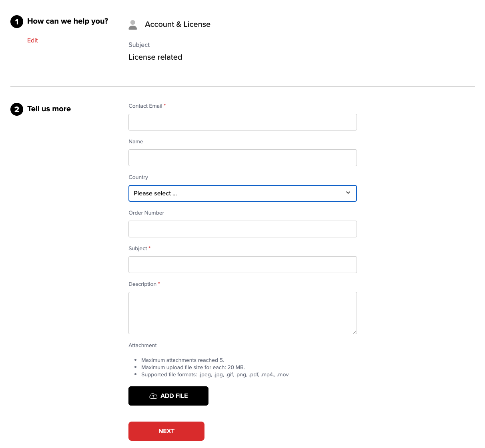Click the 'Tell us more' section heading
Screen dimensions: 485x448
pos(49,109)
